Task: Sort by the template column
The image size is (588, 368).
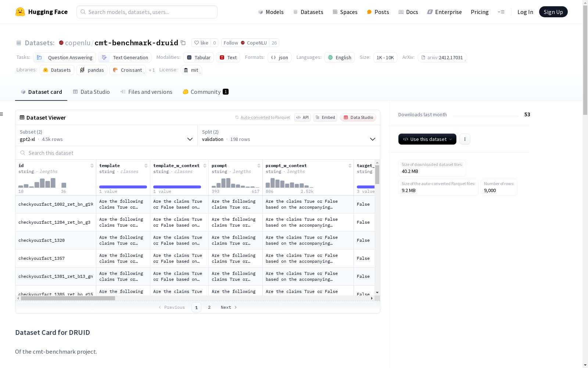Action: click(x=146, y=166)
